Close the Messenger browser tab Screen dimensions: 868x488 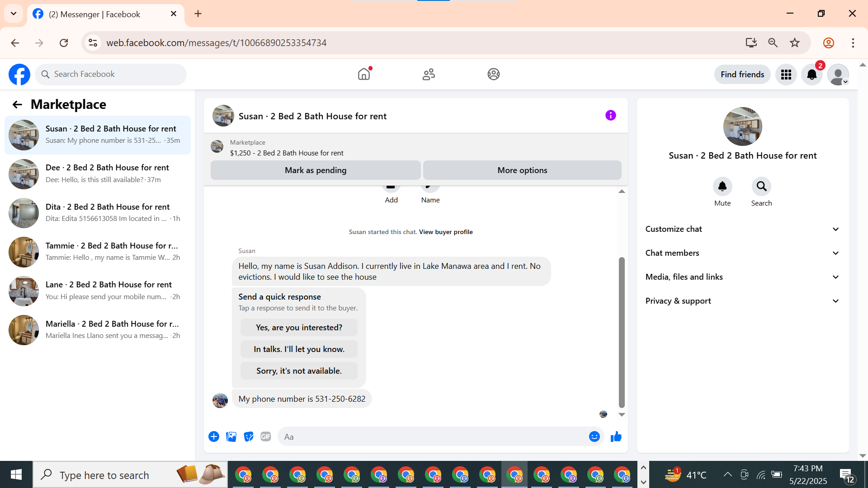(174, 14)
